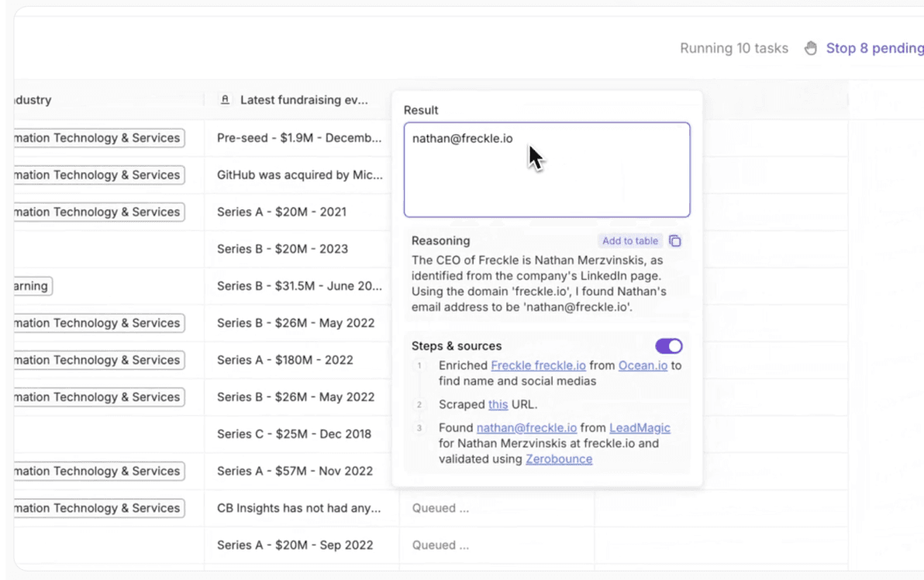Click the industry tag in the CB Insights row

pyautogui.click(x=99, y=508)
